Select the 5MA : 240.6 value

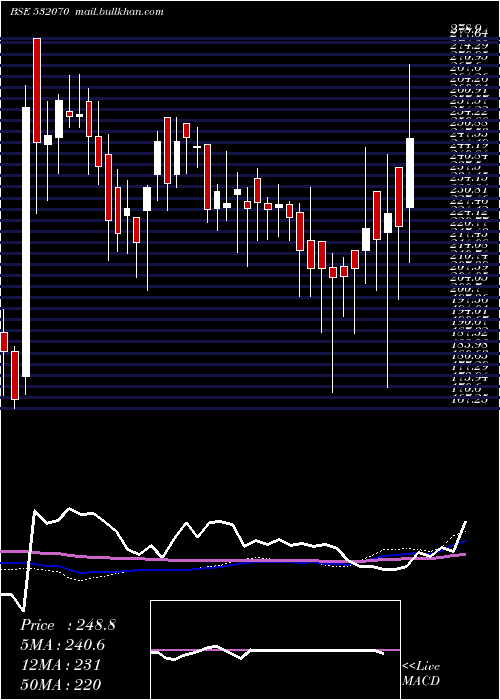pyautogui.click(x=64, y=645)
